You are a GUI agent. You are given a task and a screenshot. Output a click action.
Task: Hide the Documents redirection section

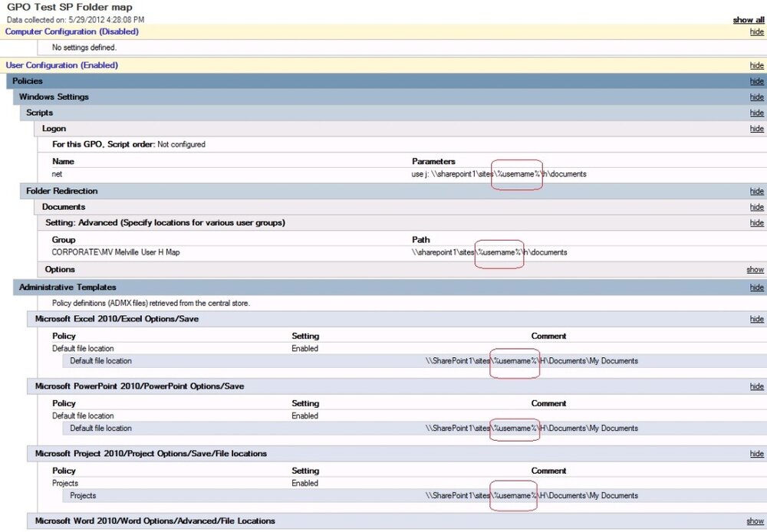click(757, 207)
